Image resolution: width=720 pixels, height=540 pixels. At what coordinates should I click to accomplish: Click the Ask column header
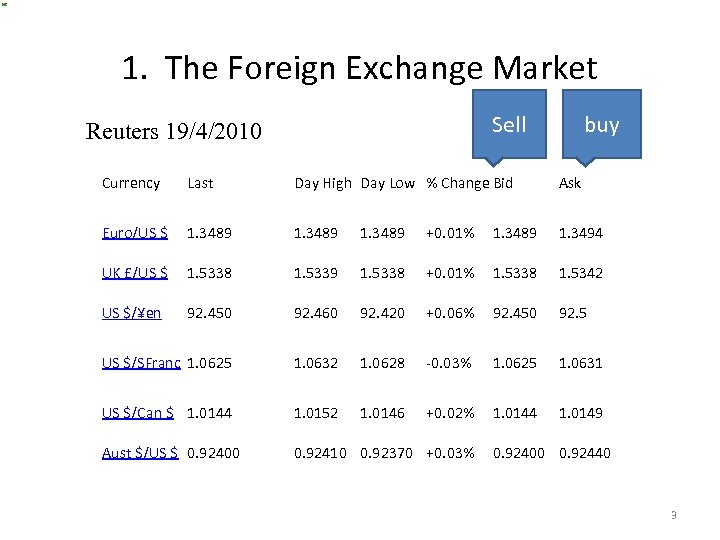click(570, 183)
